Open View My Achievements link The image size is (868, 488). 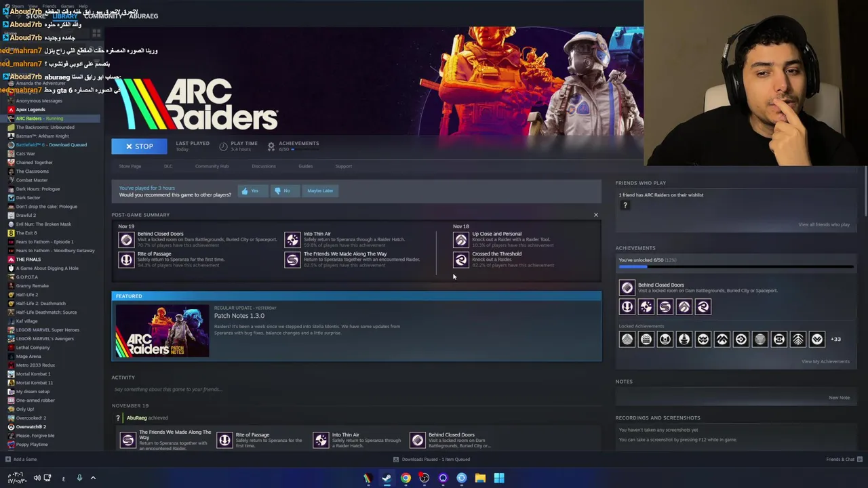(x=825, y=361)
